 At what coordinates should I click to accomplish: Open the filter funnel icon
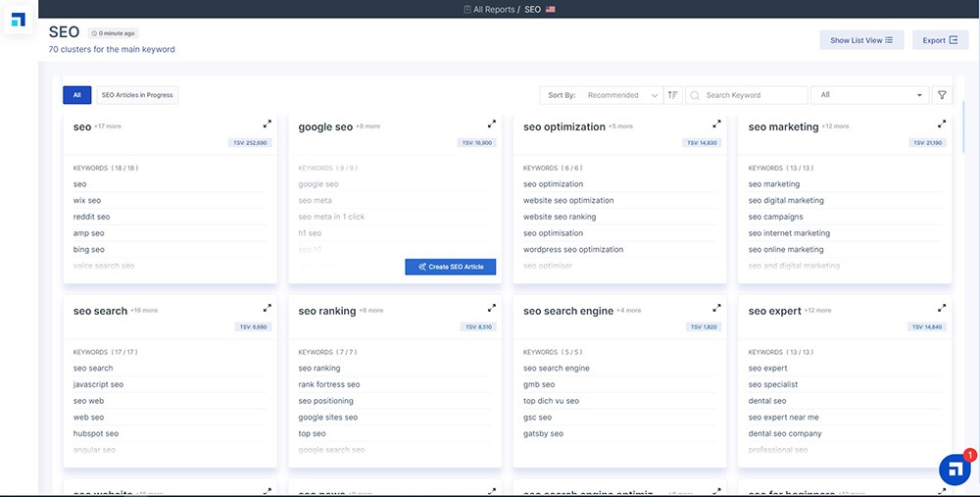[942, 95]
